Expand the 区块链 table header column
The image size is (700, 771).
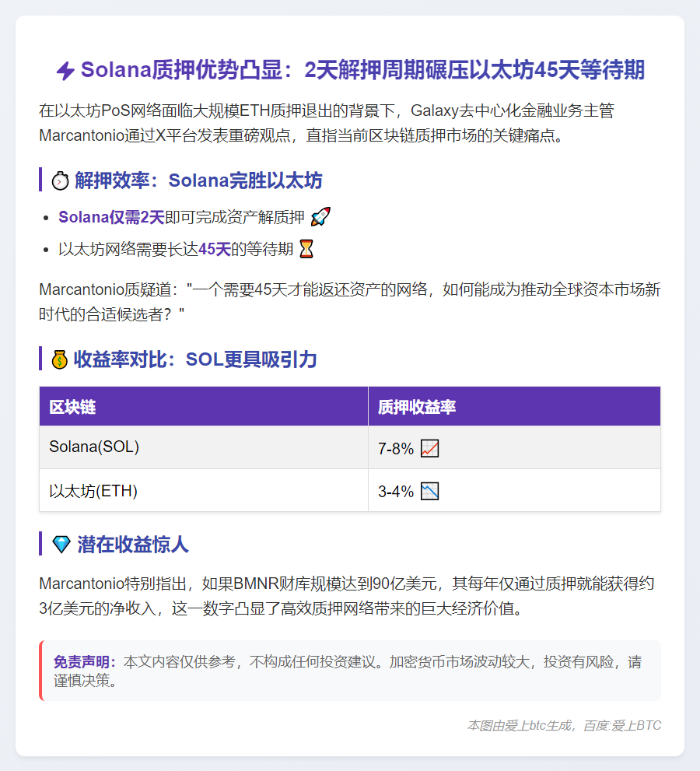(x=74, y=406)
